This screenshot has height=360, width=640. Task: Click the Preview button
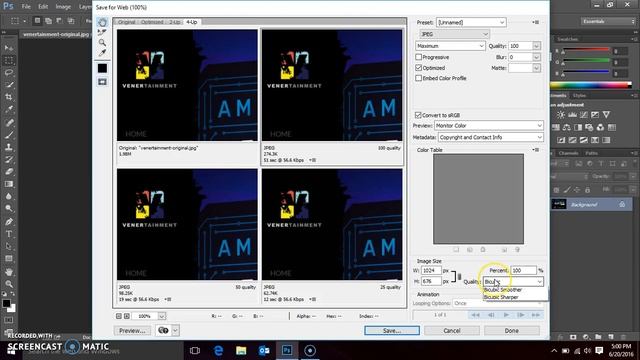tap(132, 331)
